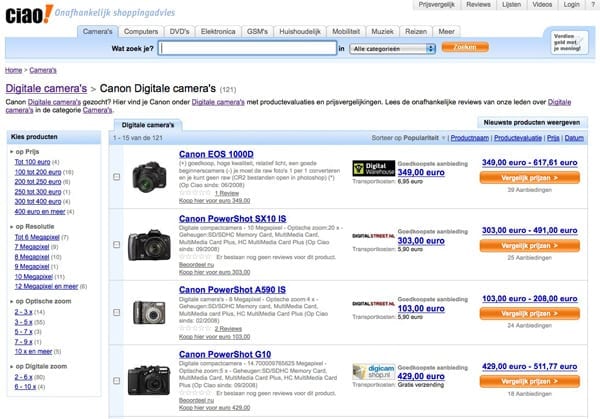Image resolution: width=600 pixels, height=419 pixels.
Task: Click star rating of Canon PowerShot A590 IS
Action: [x=195, y=328]
